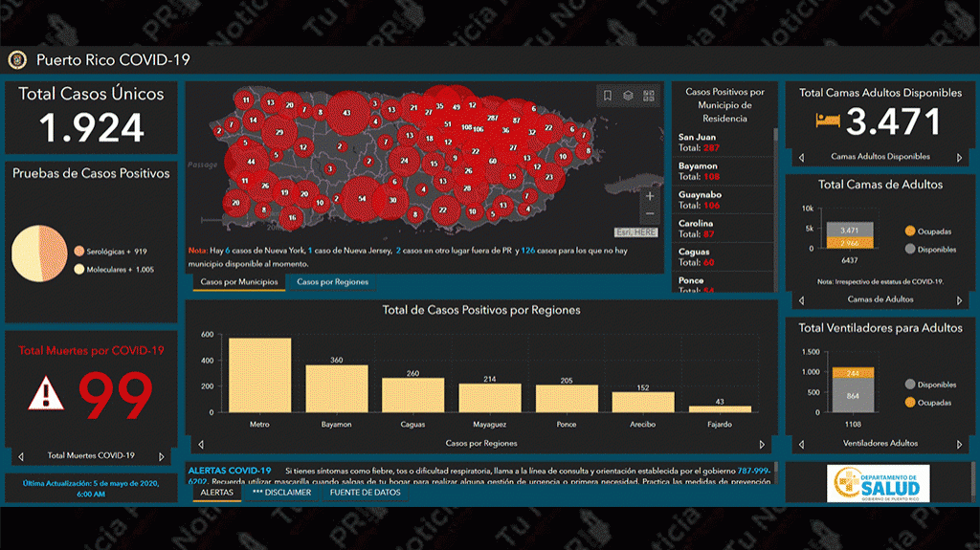This screenshot has height=550, width=980.
Task: Advance to next chart after Casos por Regiones
Action: point(762,444)
